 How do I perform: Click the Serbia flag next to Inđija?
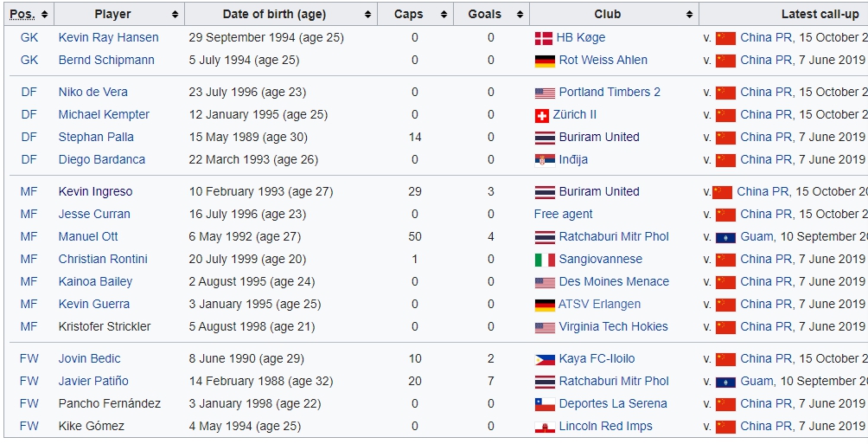[x=544, y=160]
